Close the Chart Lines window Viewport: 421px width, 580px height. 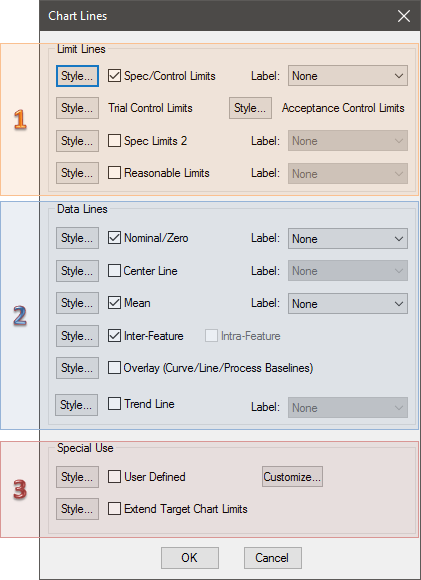404,16
